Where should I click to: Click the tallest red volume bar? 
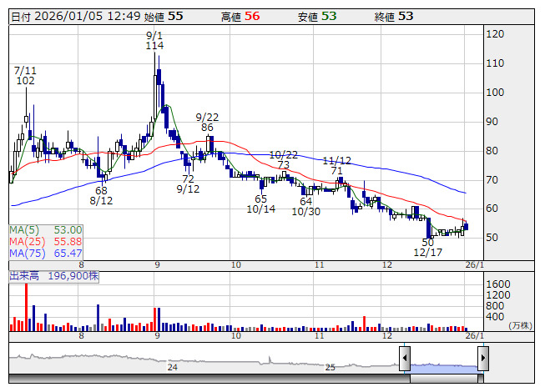tap(26, 308)
